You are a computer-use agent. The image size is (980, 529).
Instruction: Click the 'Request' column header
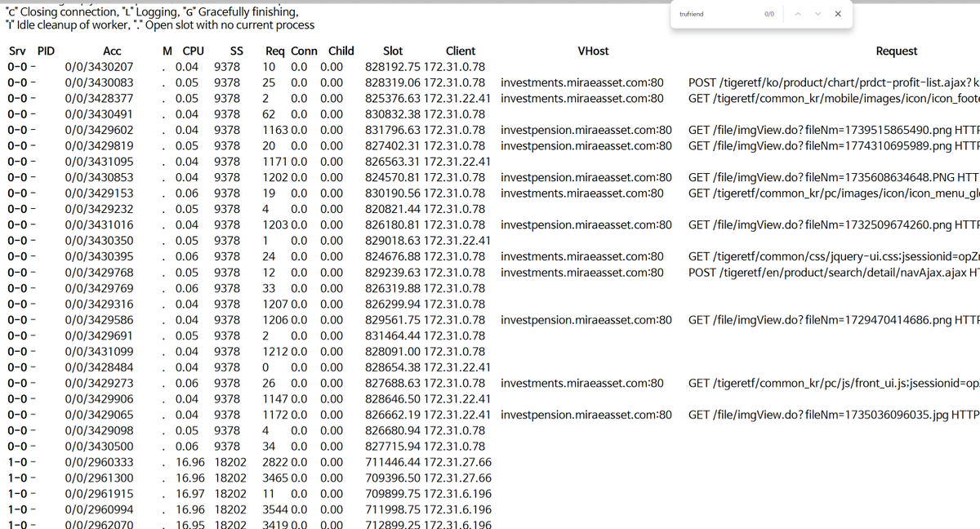897,51
